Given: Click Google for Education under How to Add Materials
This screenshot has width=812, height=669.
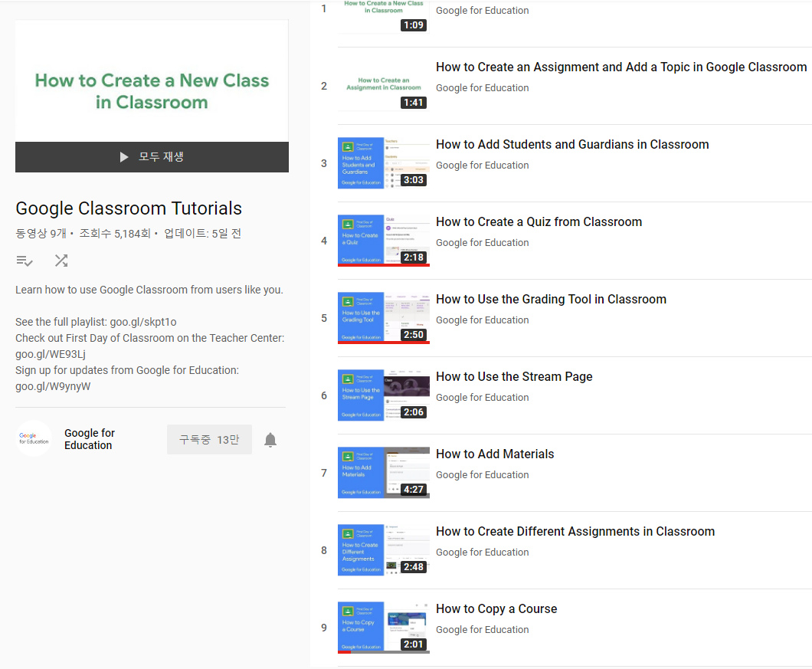Looking at the screenshot, I should click(482, 474).
